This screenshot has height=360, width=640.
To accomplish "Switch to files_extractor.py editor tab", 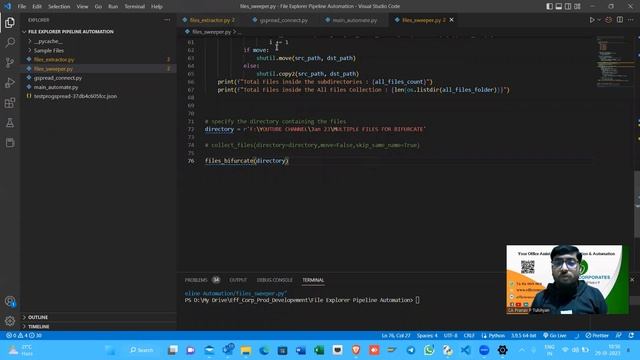I will (210, 20).
